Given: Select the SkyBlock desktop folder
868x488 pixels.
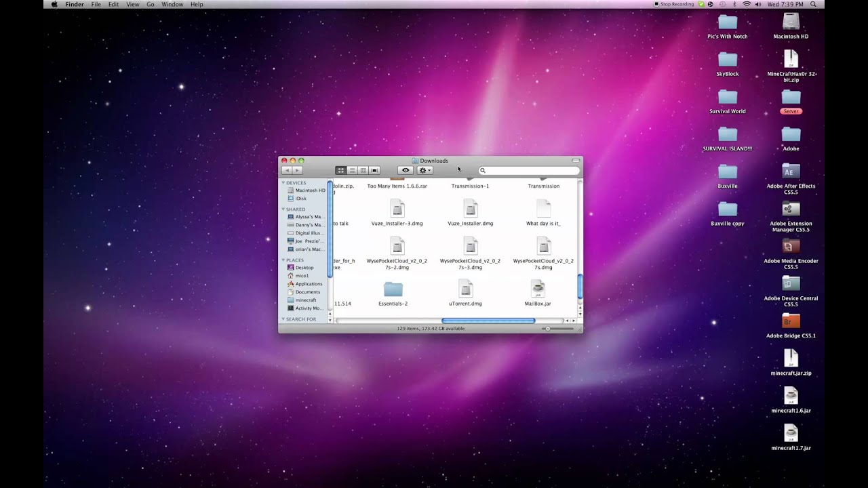Looking at the screenshot, I should pyautogui.click(x=728, y=60).
